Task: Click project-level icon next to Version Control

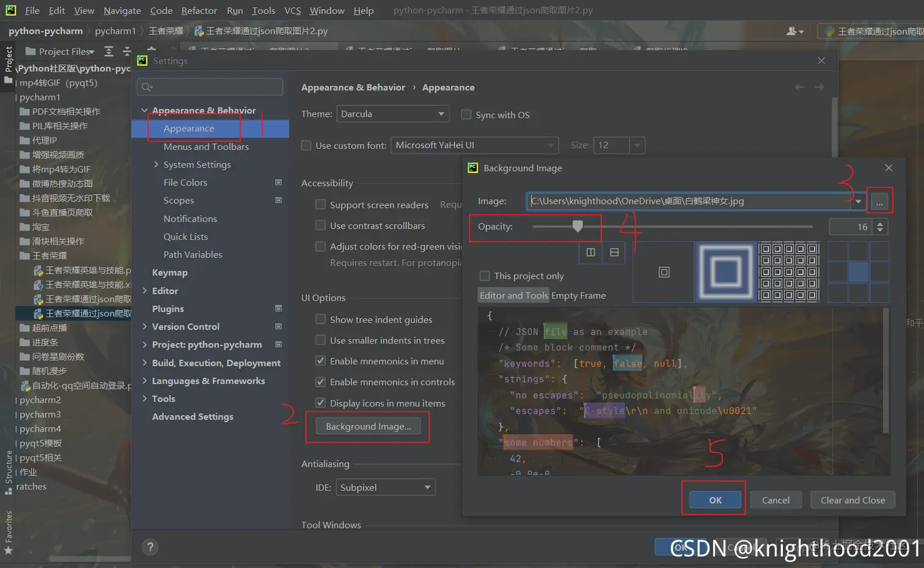Action: pos(279,326)
